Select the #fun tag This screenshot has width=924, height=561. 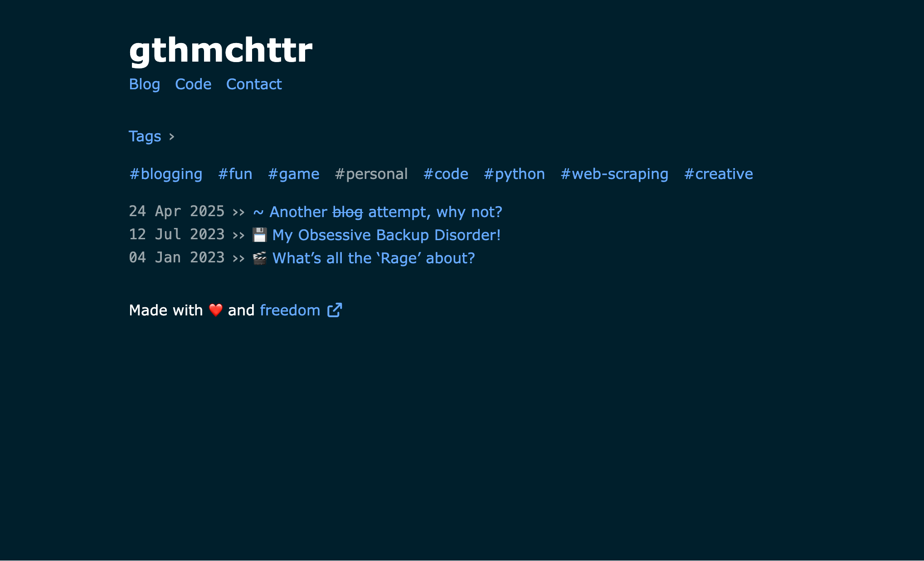(x=235, y=174)
